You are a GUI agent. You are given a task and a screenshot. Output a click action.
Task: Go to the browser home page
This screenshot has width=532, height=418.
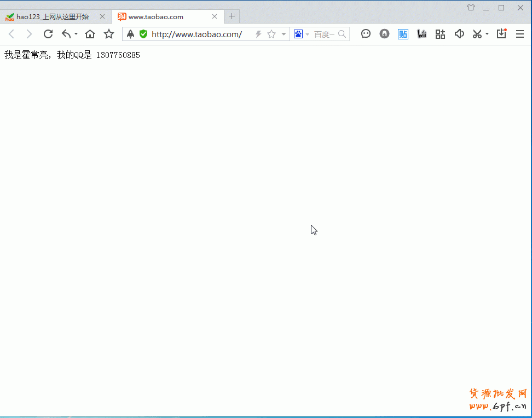click(90, 34)
